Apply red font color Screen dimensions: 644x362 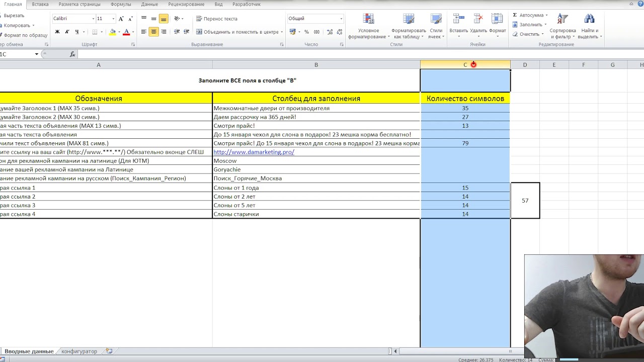[126, 32]
